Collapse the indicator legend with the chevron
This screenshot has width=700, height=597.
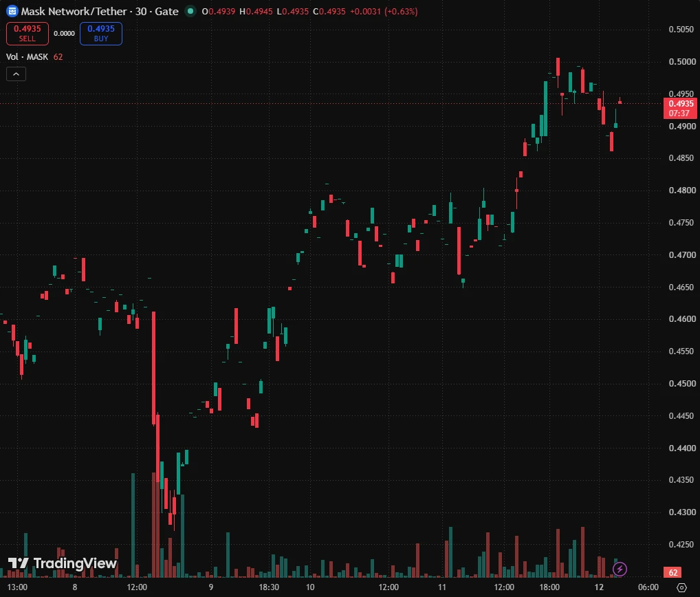click(16, 74)
